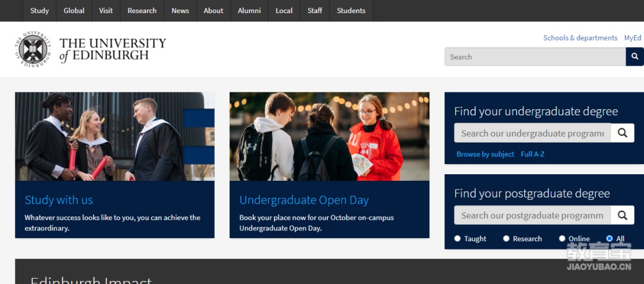The width and height of the screenshot is (644, 284).
Task: Click the 'Find your postgraduate degree' heading
Action: pos(532,193)
